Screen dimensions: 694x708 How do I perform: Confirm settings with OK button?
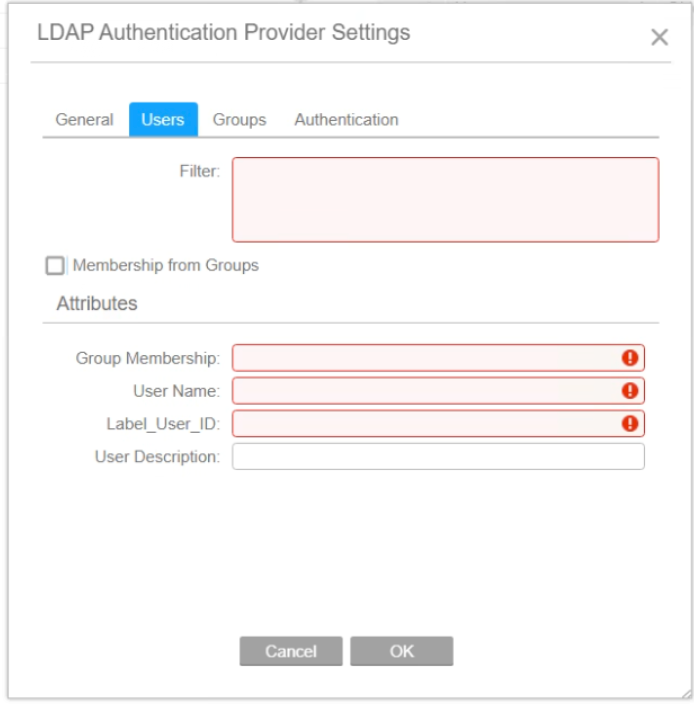click(402, 651)
